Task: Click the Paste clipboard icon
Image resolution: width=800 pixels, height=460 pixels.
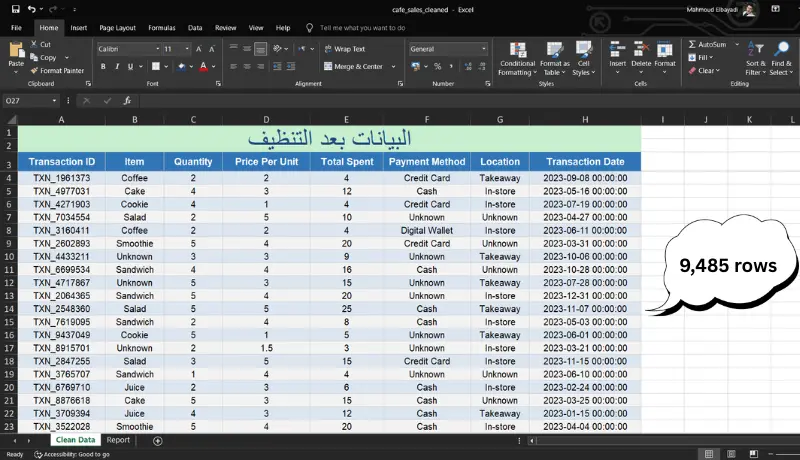Action: 16,50
